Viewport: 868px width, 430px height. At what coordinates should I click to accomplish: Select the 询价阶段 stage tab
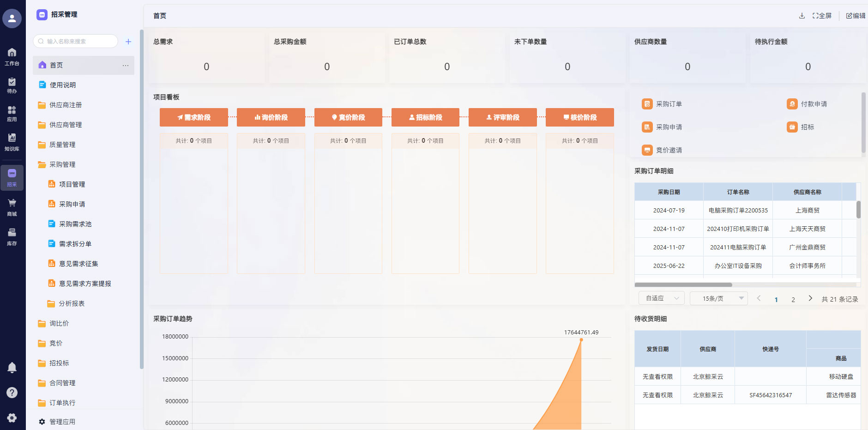point(271,117)
